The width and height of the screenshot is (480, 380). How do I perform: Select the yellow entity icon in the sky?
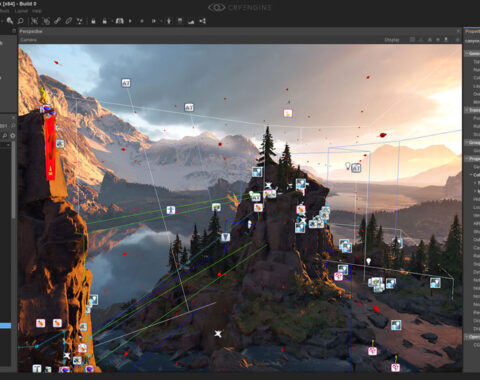(288, 113)
